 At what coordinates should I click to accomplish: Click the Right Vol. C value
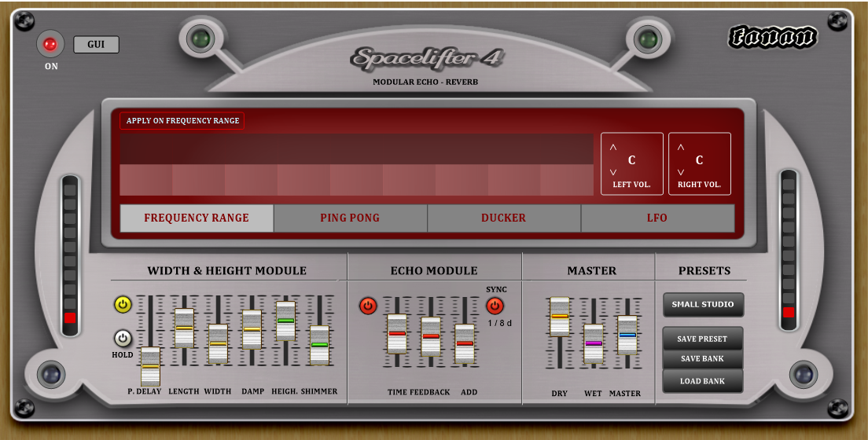click(699, 160)
